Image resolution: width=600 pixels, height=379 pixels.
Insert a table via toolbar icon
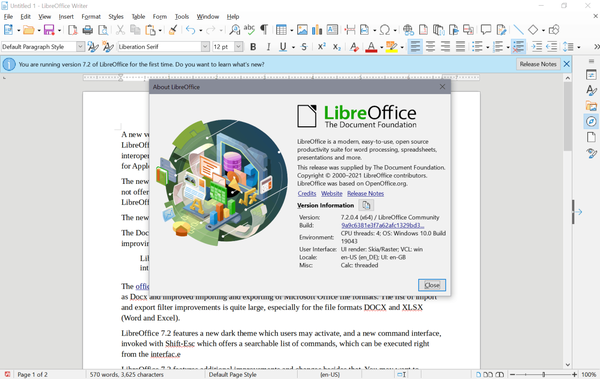(x=281, y=30)
